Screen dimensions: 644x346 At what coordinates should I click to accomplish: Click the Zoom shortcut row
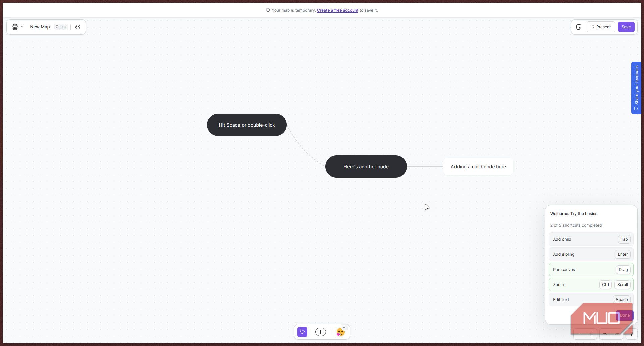point(591,285)
